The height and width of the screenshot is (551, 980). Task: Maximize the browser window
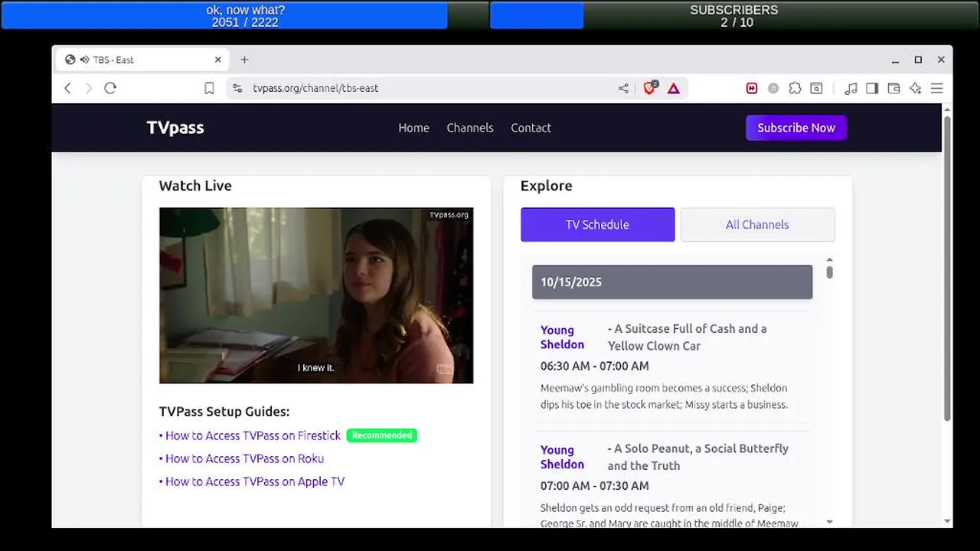click(x=918, y=60)
